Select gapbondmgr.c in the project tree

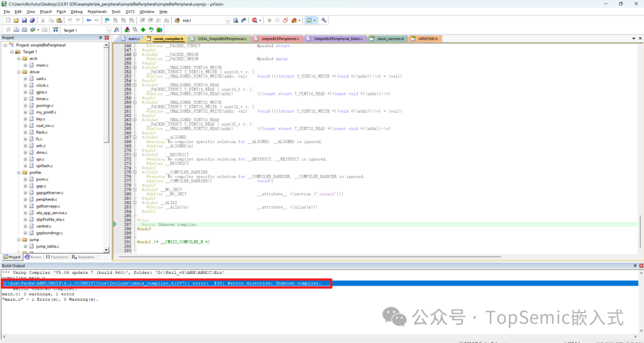pos(49,233)
